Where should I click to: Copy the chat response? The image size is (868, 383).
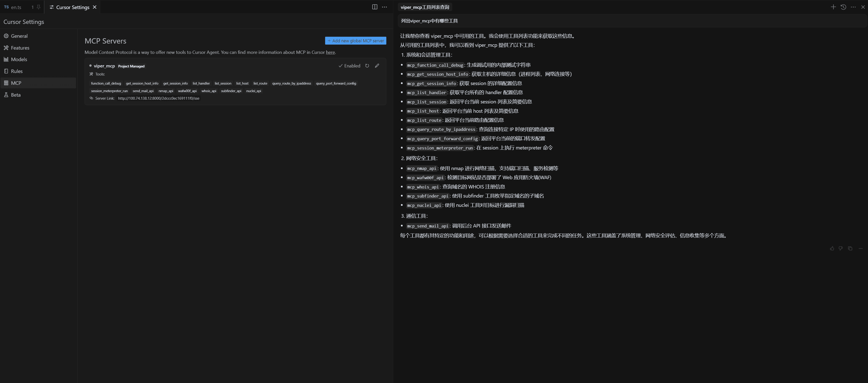pos(850,248)
